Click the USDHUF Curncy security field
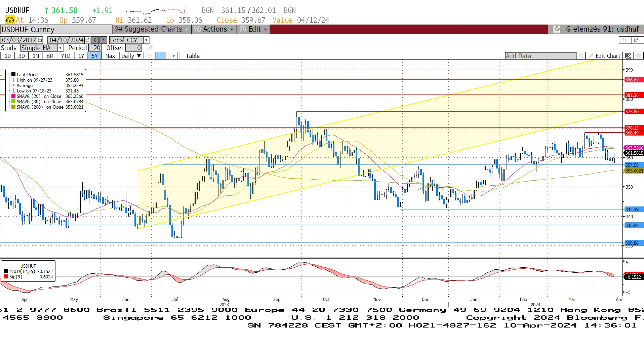 pos(56,29)
